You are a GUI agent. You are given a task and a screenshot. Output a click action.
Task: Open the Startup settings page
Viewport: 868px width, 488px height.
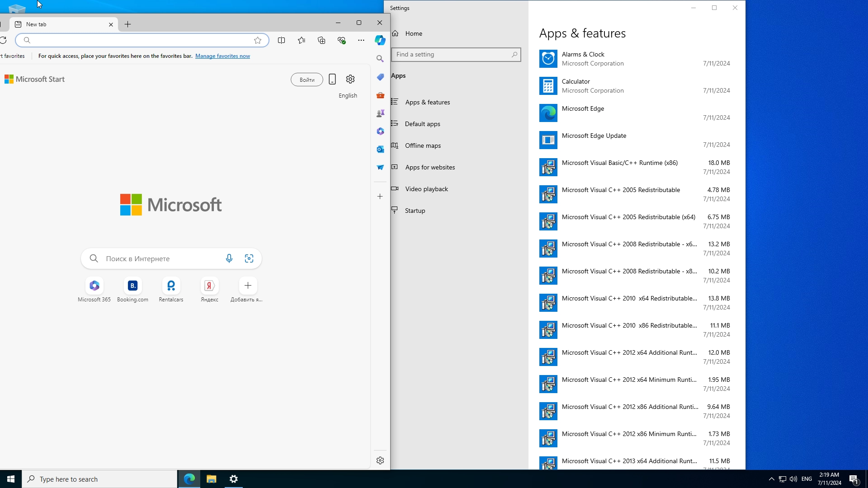[415, 211]
